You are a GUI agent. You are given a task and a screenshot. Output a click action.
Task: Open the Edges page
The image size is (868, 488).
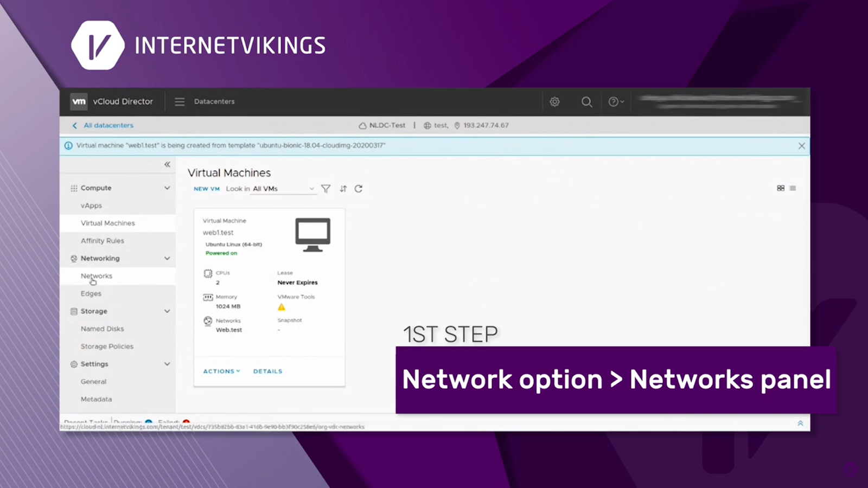click(91, 293)
